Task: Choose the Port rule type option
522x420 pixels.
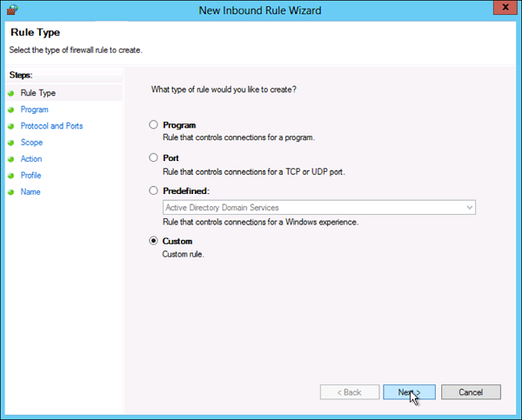Action: (x=154, y=158)
